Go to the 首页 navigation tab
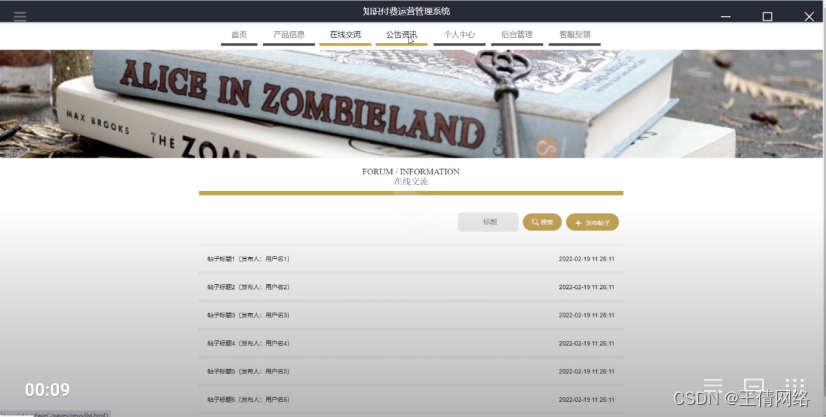826x417 pixels. pos(239,35)
